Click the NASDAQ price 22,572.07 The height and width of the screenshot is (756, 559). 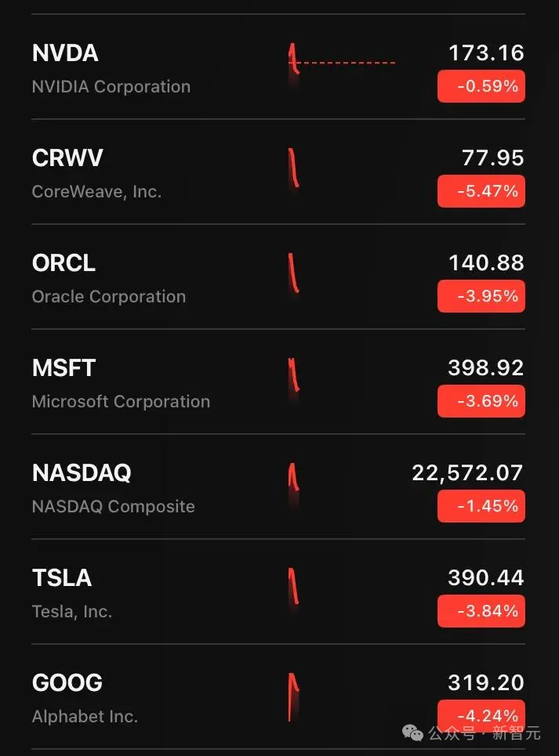[467, 472]
